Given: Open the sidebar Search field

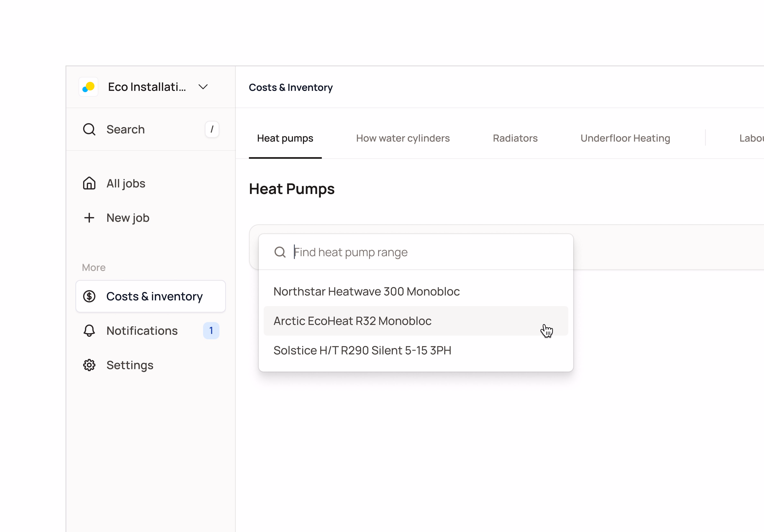Looking at the screenshot, I should (151, 129).
